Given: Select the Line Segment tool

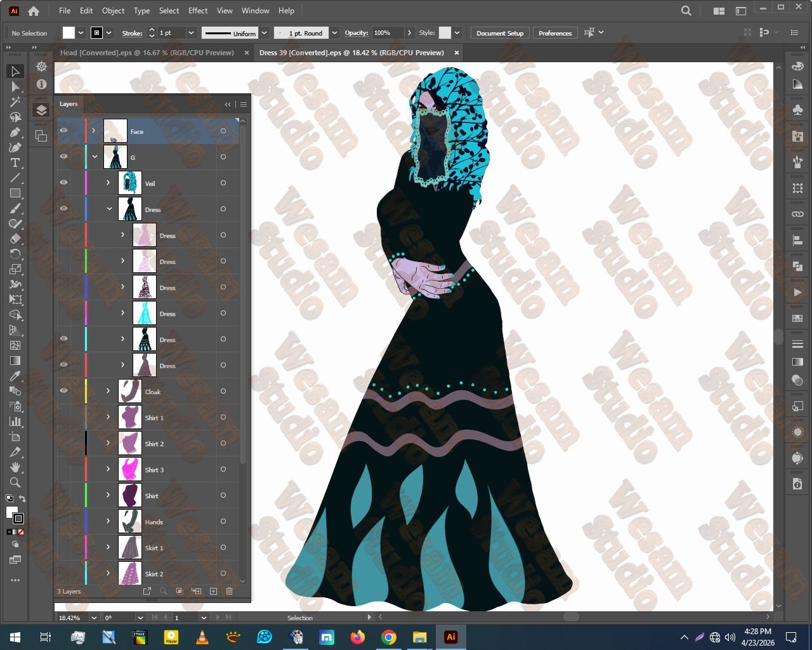Looking at the screenshot, I should [x=16, y=178].
